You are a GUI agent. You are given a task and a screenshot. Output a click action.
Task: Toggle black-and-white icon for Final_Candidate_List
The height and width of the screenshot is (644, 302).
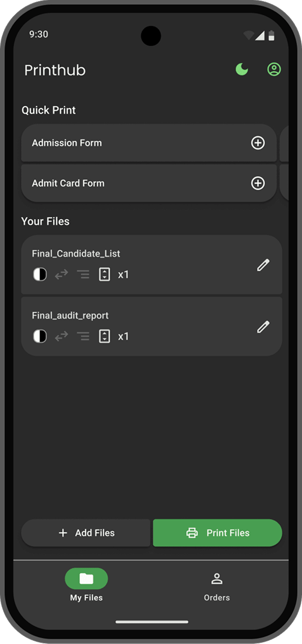(x=40, y=275)
